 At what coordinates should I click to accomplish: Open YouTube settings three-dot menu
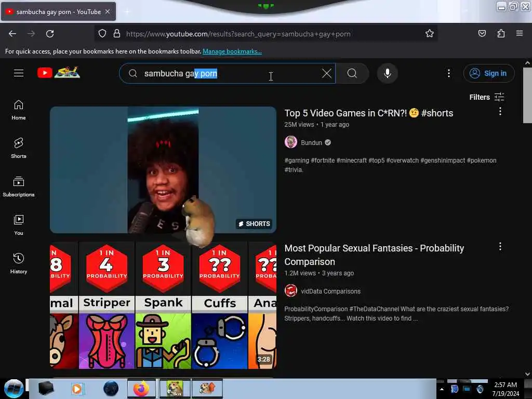[x=448, y=73]
